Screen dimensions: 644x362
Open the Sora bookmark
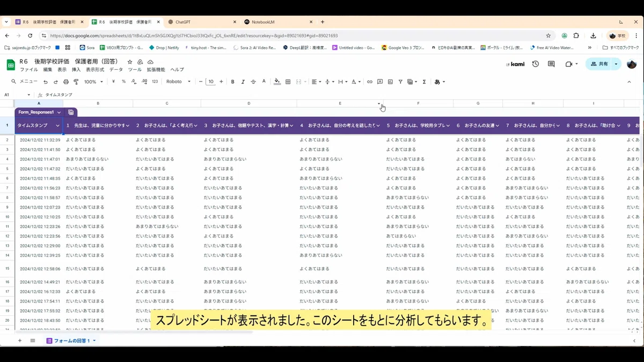[x=87, y=48]
